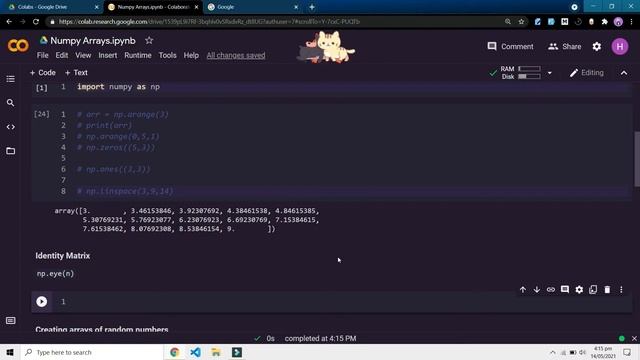The image size is (640, 360).
Task: Open the Runtime menu
Action: tap(138, 56)
